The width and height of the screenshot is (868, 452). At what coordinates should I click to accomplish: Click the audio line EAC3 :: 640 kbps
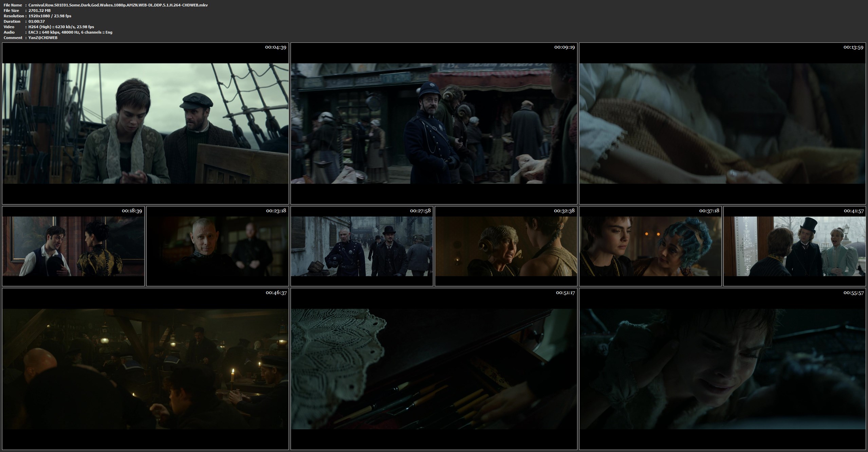pyautogui.click(x=70, y=32)
